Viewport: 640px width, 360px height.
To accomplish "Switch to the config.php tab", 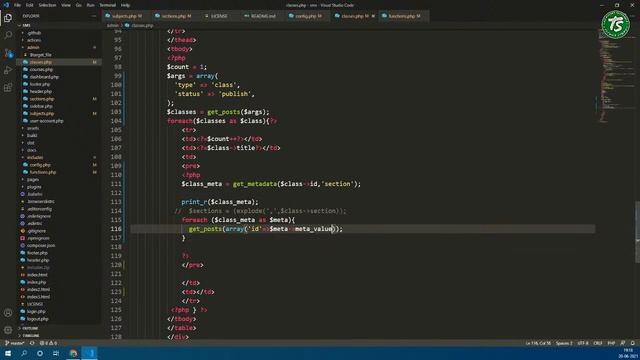I will [x=308, y=16].
